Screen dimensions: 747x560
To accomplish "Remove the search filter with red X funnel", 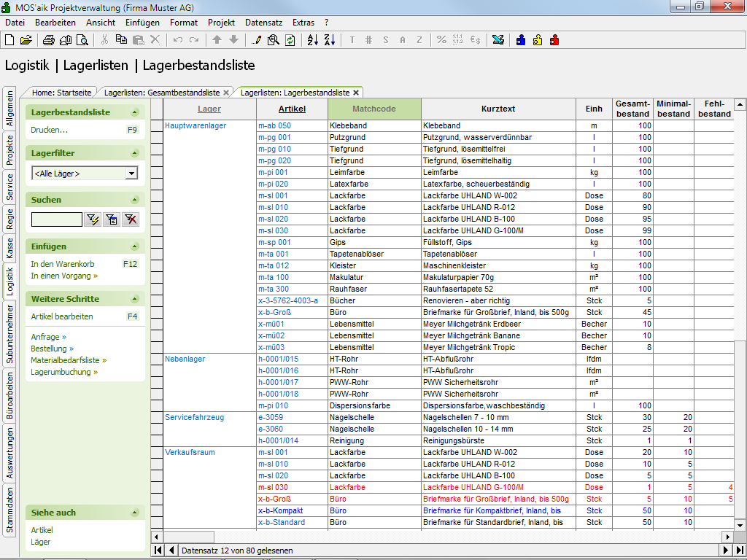I will click(x=131, y=219).
